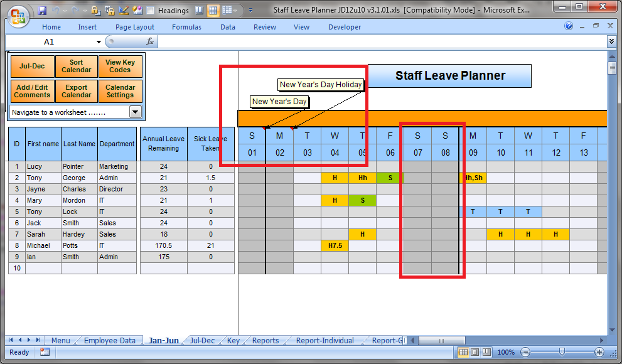Expand the formula bar chevron
The width and height of the screenshot is (622, 364).
point(612,41)
